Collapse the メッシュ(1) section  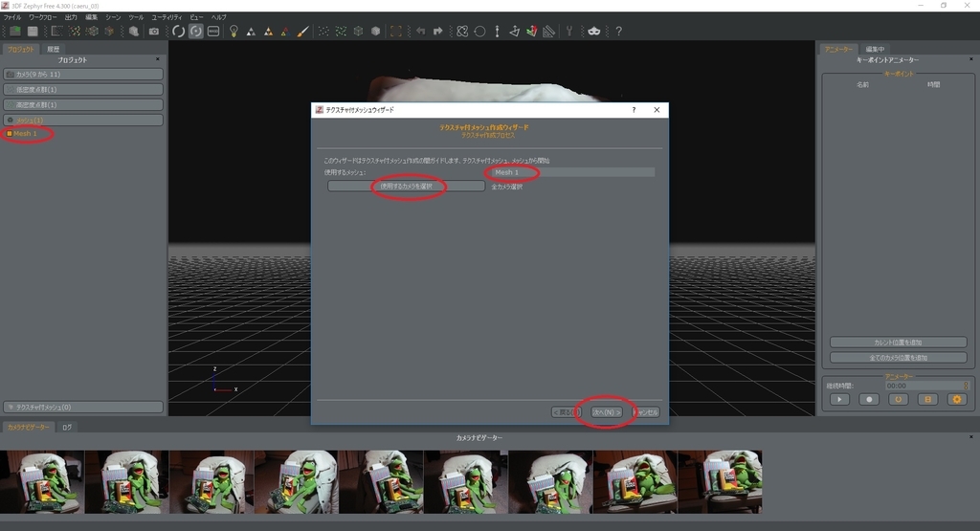pyautogui.click(x=83, y=120)
